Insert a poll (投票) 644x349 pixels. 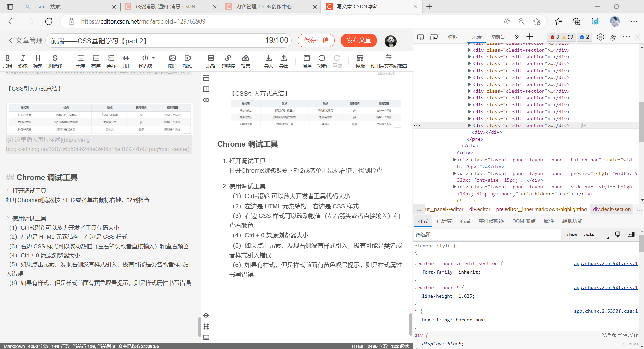245,61
